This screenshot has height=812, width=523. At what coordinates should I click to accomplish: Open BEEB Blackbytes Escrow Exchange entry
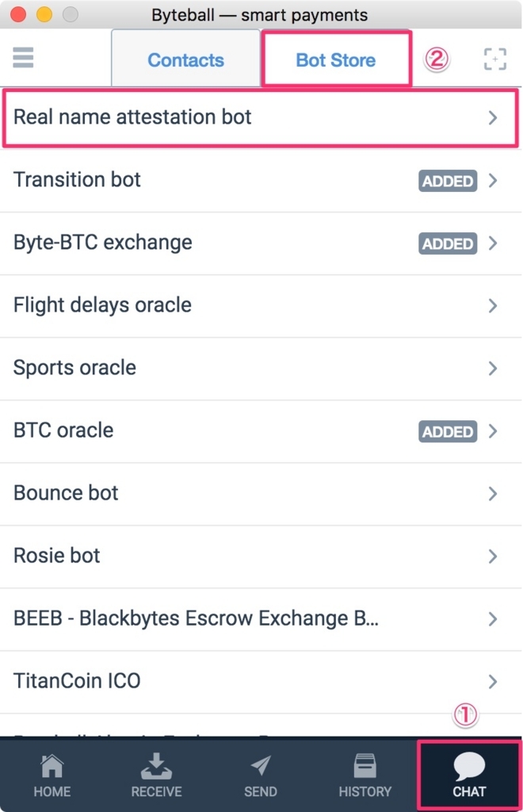261,619
